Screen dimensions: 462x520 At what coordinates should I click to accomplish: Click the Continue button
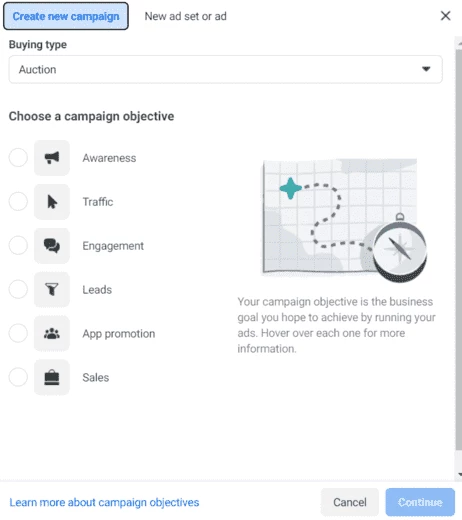(x=420, y=502)
